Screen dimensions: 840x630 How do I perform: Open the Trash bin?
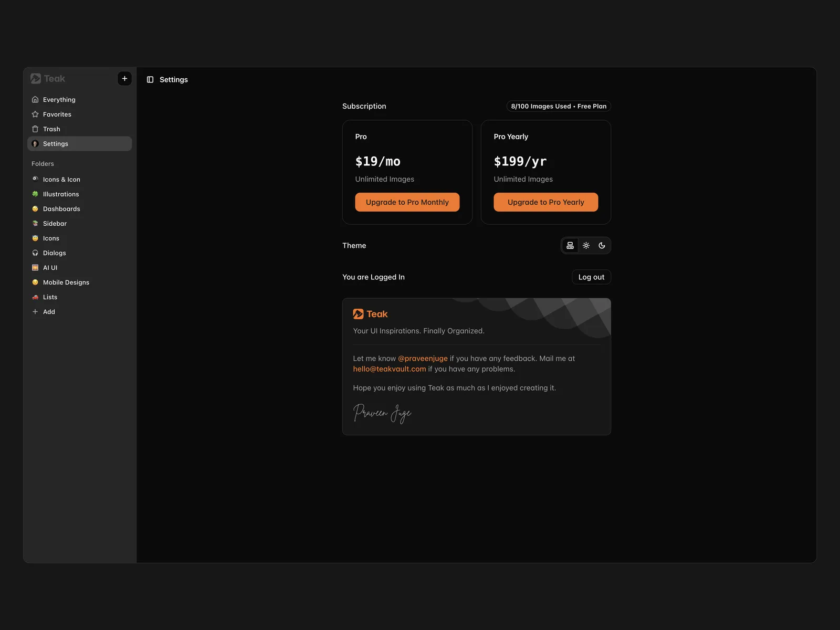pos(51,129)
